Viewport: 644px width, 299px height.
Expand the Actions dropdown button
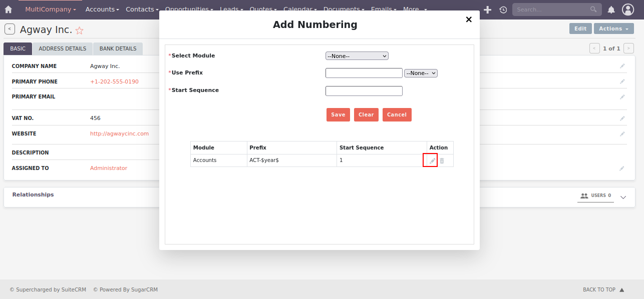tap(613, 28)
